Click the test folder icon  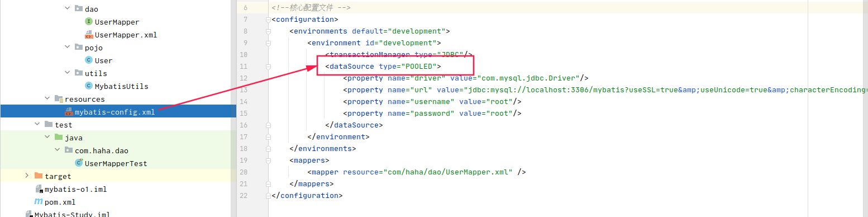pos(48,125)
